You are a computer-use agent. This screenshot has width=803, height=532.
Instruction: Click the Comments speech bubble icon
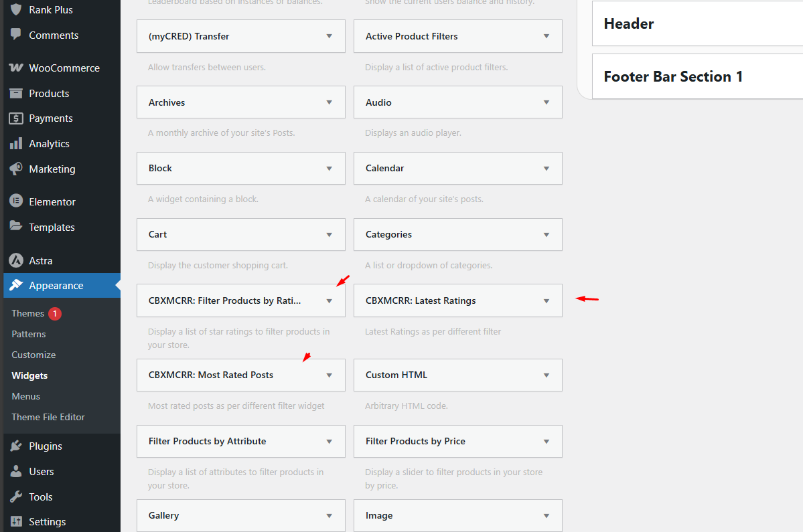tap(16, 35)
